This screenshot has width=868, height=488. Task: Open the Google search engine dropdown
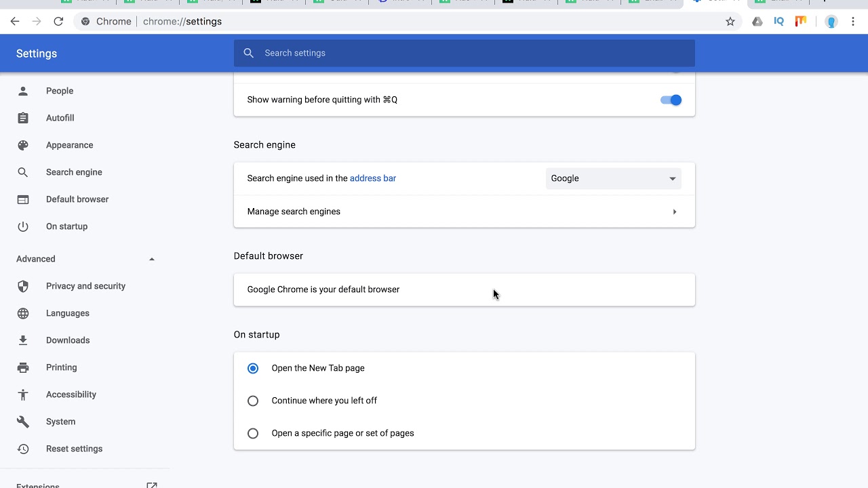coord(614,178)
